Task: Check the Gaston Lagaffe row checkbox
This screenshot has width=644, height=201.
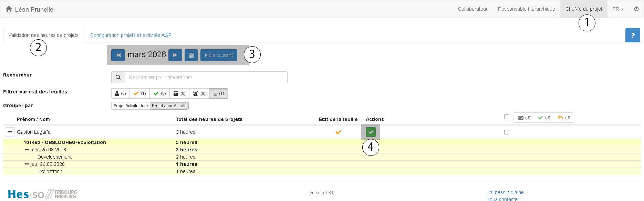Action: coord(507,132)
